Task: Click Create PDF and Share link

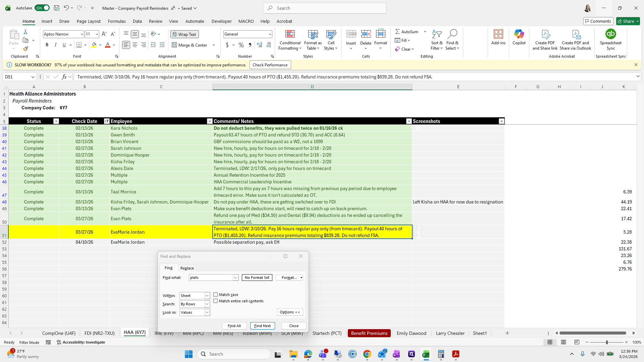Action: [545, 40]
